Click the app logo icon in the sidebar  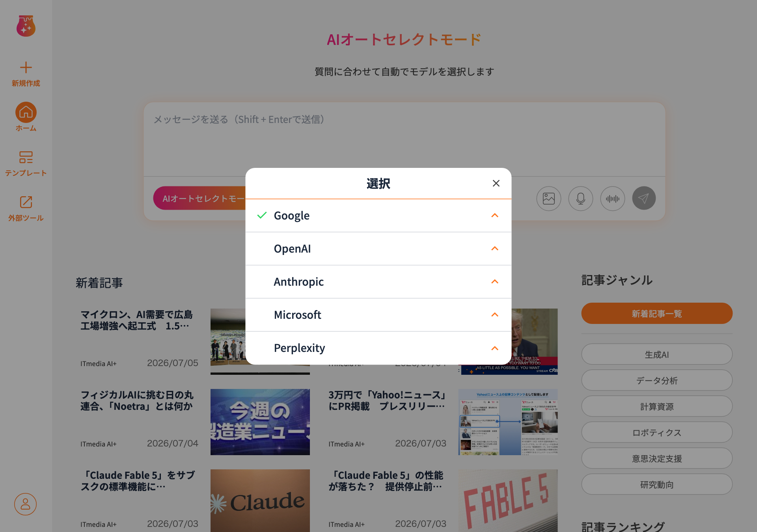26,26
